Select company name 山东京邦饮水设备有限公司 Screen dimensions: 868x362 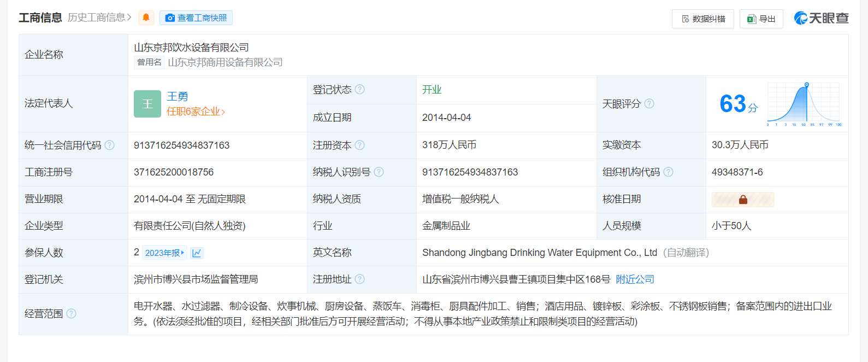point(191,48)
